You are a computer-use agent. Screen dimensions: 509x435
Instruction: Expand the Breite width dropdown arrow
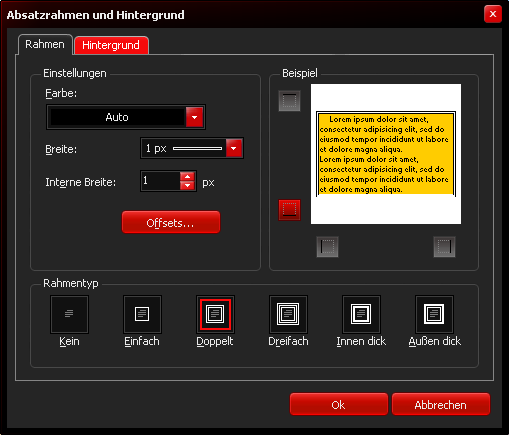click(234, 148)
